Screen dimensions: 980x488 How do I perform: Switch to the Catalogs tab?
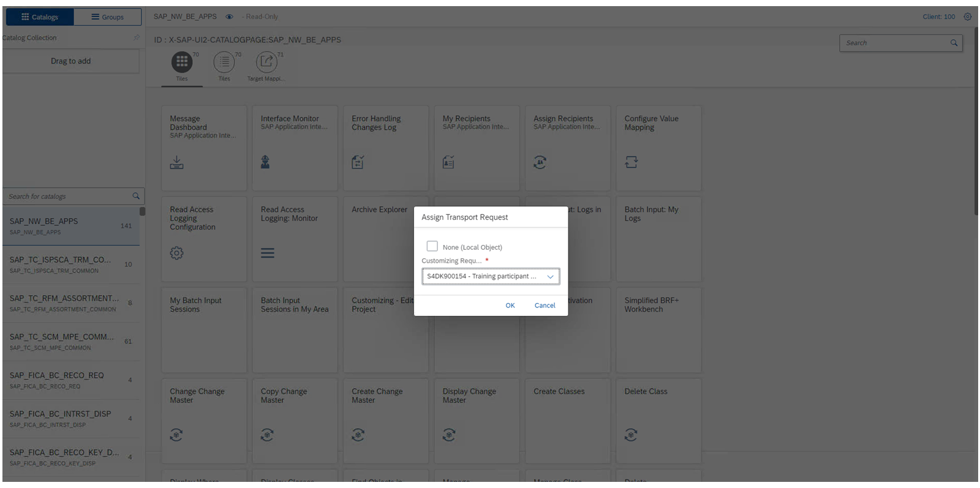pyautogui.click(x=40, y=17)
